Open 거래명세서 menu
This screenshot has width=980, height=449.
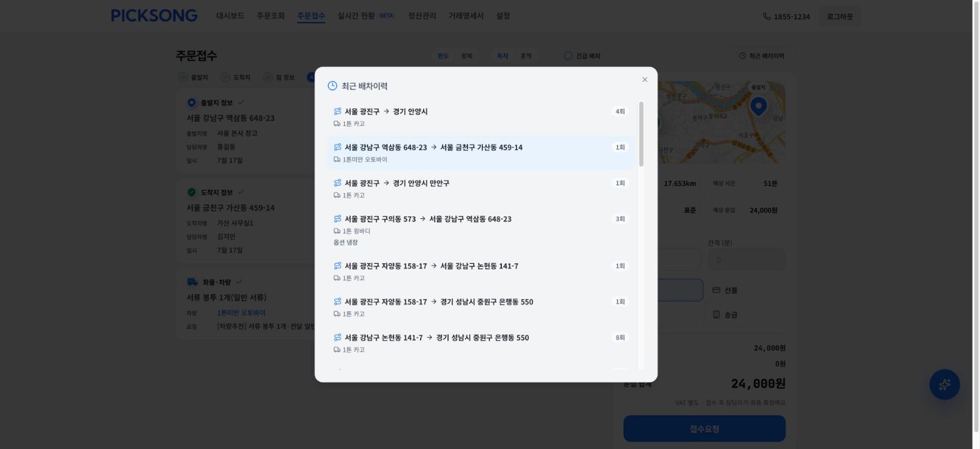click(466, 16)
